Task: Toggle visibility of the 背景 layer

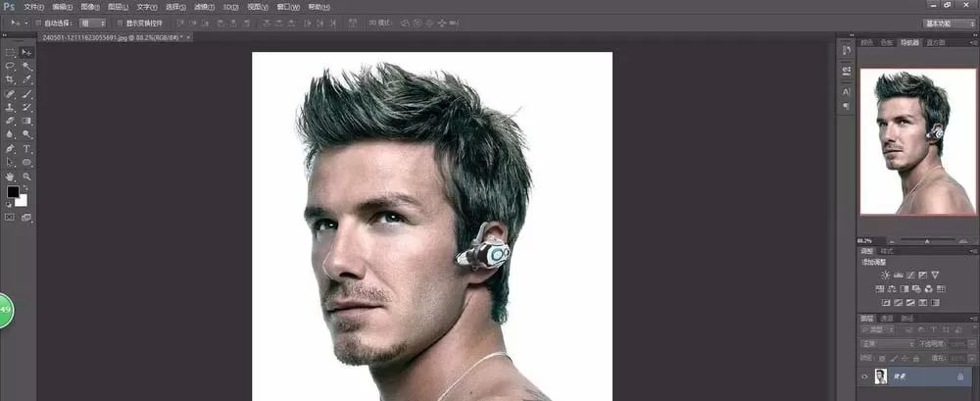Action: [864, 376]
